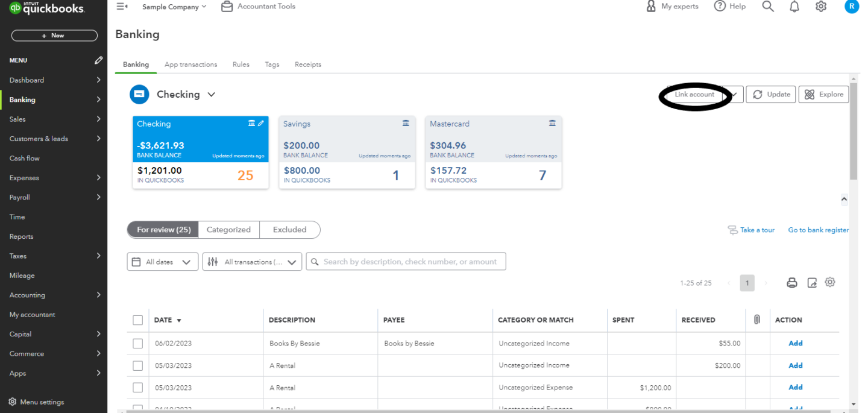
Task: Check the A Rental $1,200.00 expense row
Action: point(138,388)
